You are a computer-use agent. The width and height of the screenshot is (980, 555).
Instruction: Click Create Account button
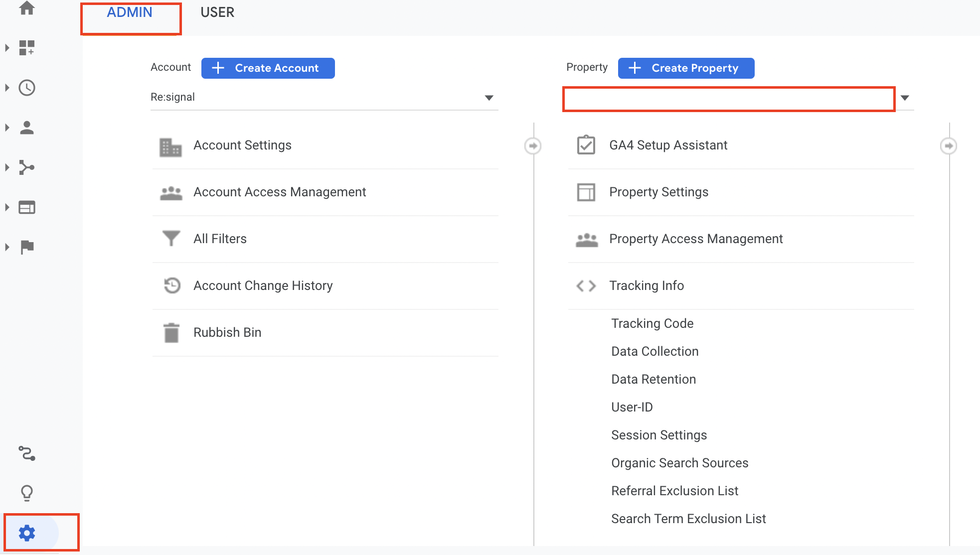click(267, 67)
